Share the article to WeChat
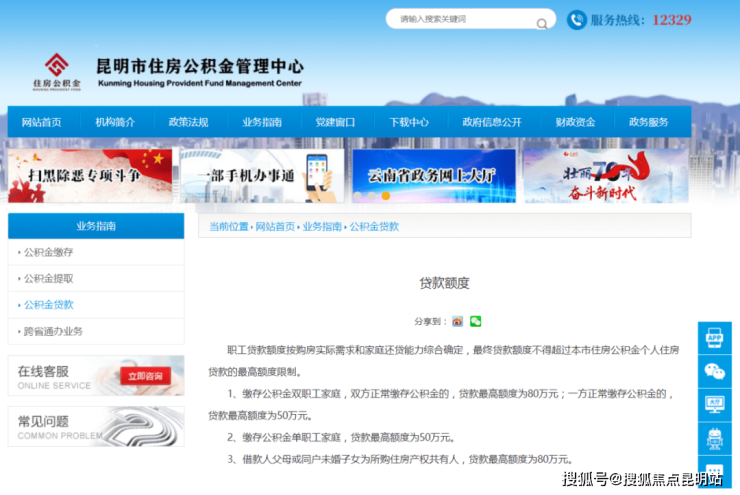The height and width of the screenshot is (495, 740). click(476, 321)
